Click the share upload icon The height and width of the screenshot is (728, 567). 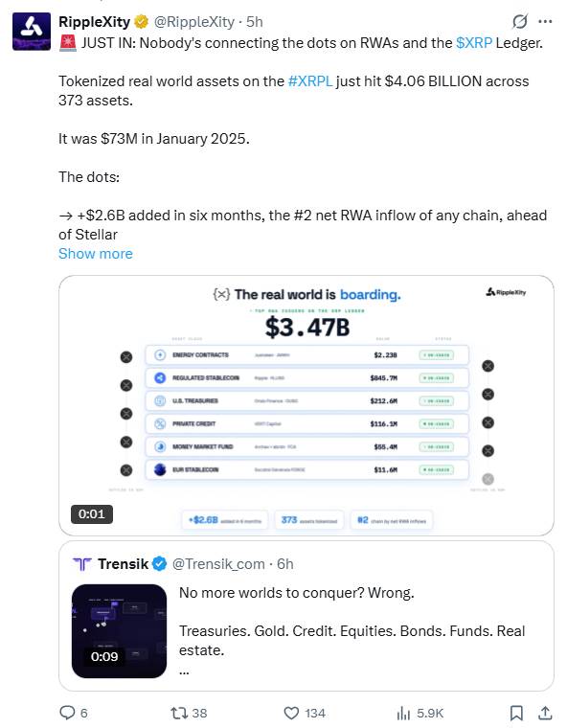tap(545, 713)
